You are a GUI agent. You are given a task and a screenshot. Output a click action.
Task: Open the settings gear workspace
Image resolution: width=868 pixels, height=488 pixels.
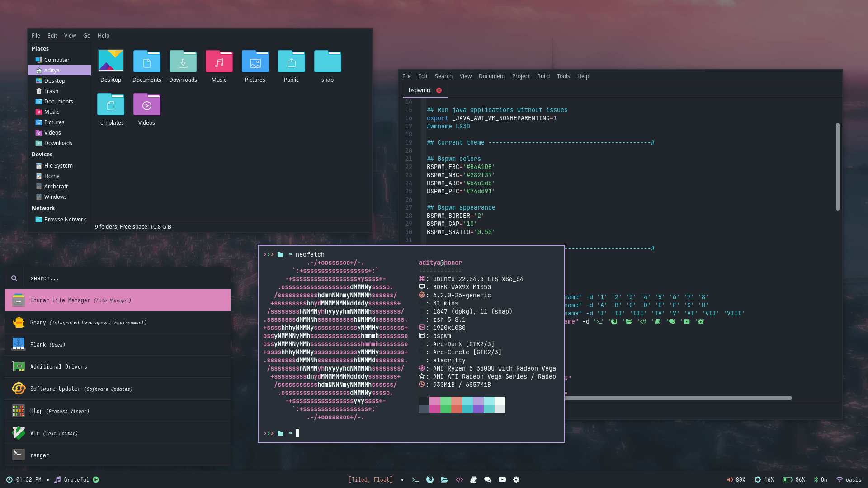[516, 480]
